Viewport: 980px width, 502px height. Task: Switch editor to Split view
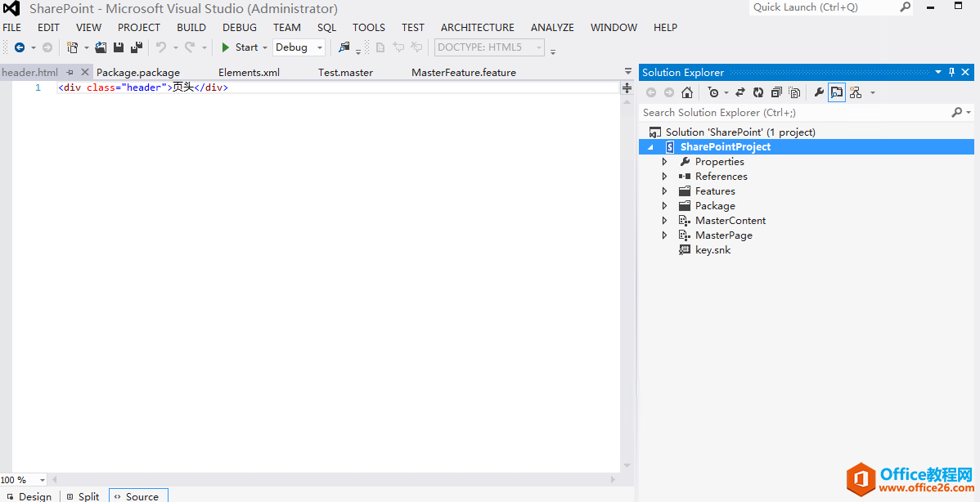click(x=83, y=495)
